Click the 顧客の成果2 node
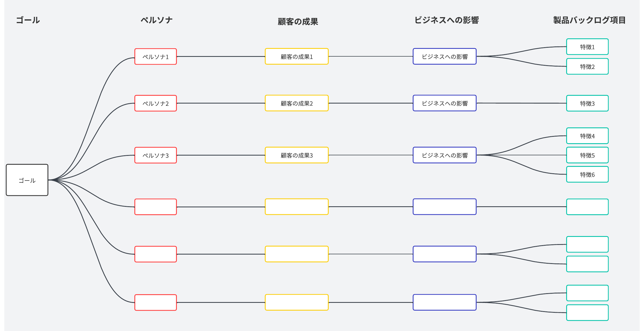Screen dimensions: 644x331 click(x=297, y=103)
